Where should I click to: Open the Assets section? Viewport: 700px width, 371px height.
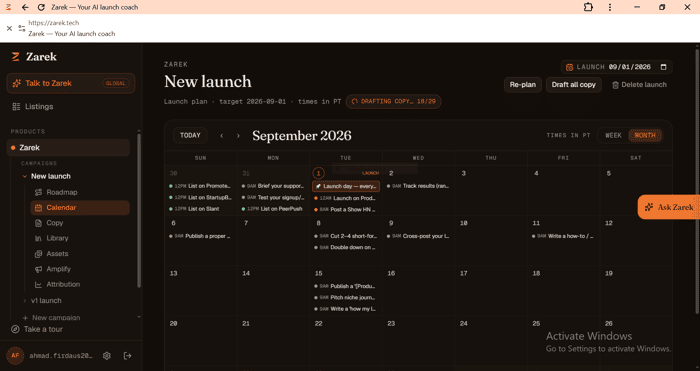pyautogui.click(x=57, y=254)
